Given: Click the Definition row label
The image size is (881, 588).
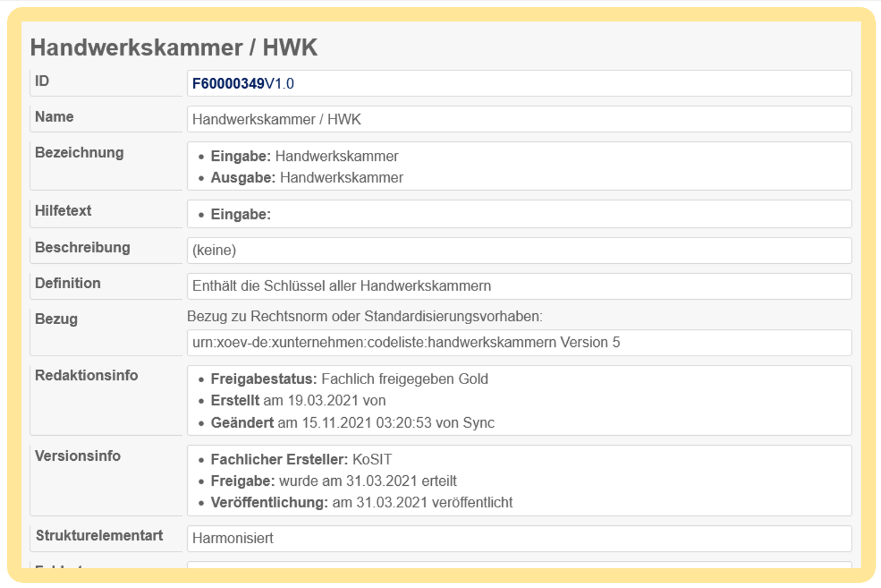Looking at the screenshot, I should (68, 284).
